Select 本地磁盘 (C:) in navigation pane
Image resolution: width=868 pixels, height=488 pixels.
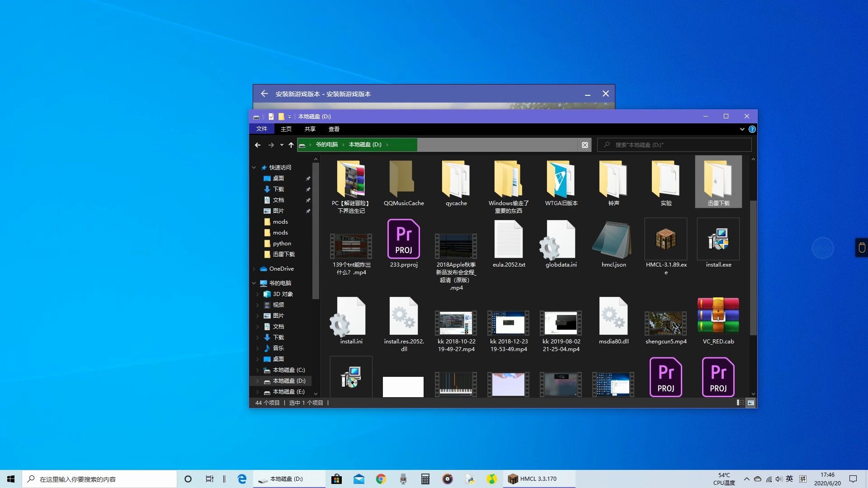pyautogui.click(x=288, y=370)
